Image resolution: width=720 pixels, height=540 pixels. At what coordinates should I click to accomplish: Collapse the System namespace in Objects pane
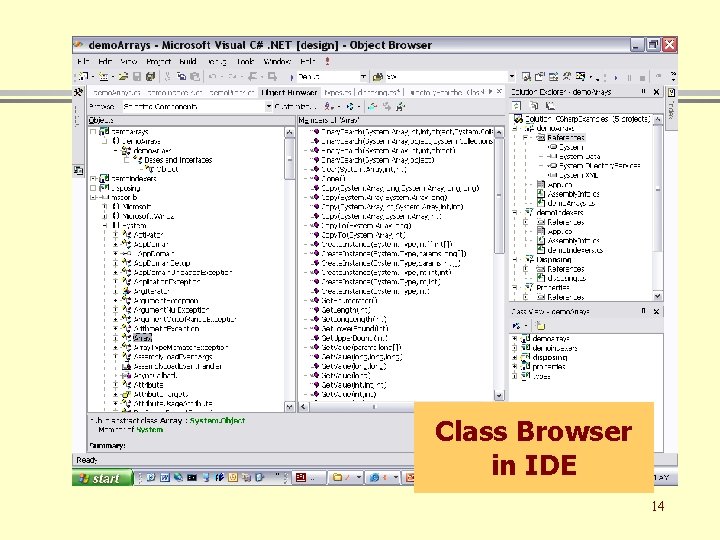(106, 225)
